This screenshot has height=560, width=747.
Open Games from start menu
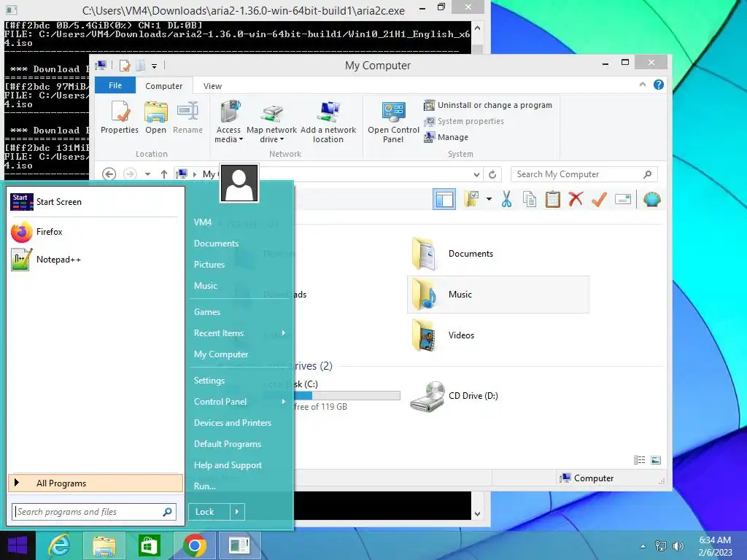click(x=207, y=312)
